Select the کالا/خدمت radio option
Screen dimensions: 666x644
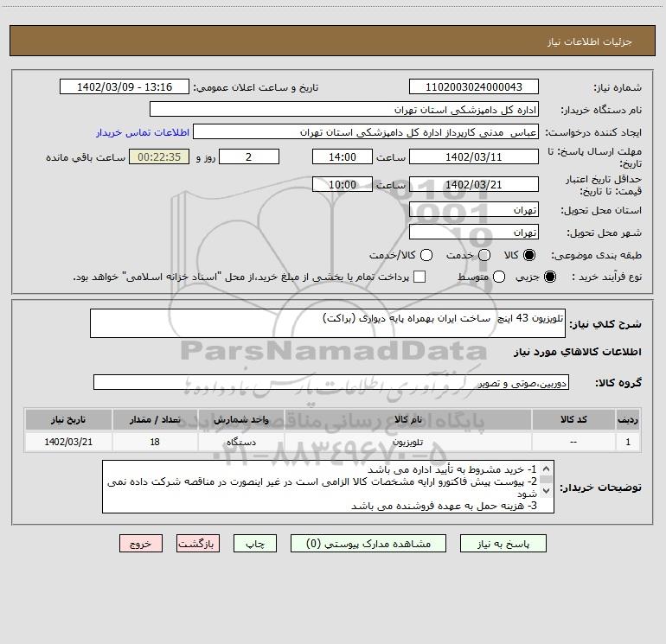(x=426, y=255)
